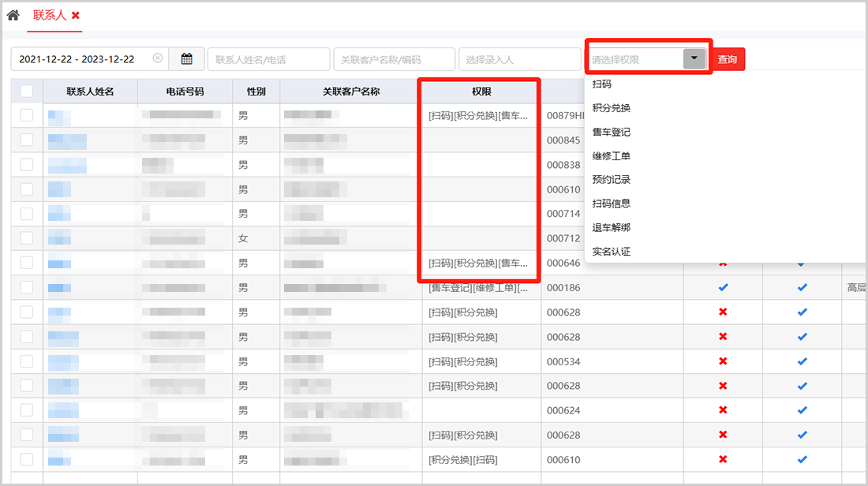Focus the 关联客户名称/编码 input field
Screen dimensions: 868x486
click(394, 59)
